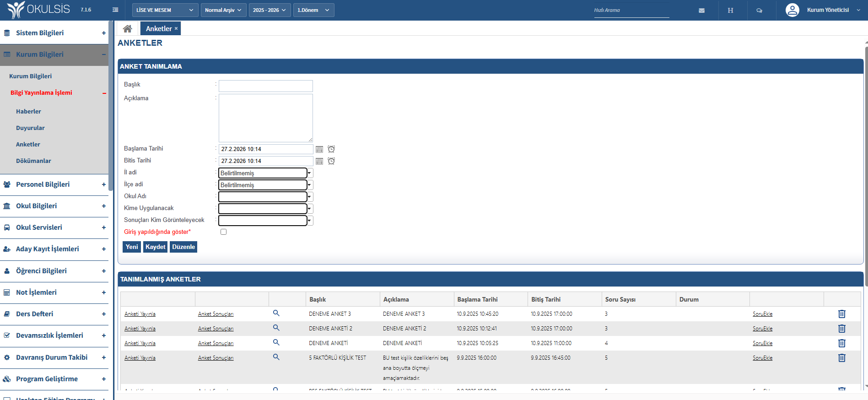Click the envelope messages icon in header
The height and width of the screenshot is (400, 868).
point(701,10)
